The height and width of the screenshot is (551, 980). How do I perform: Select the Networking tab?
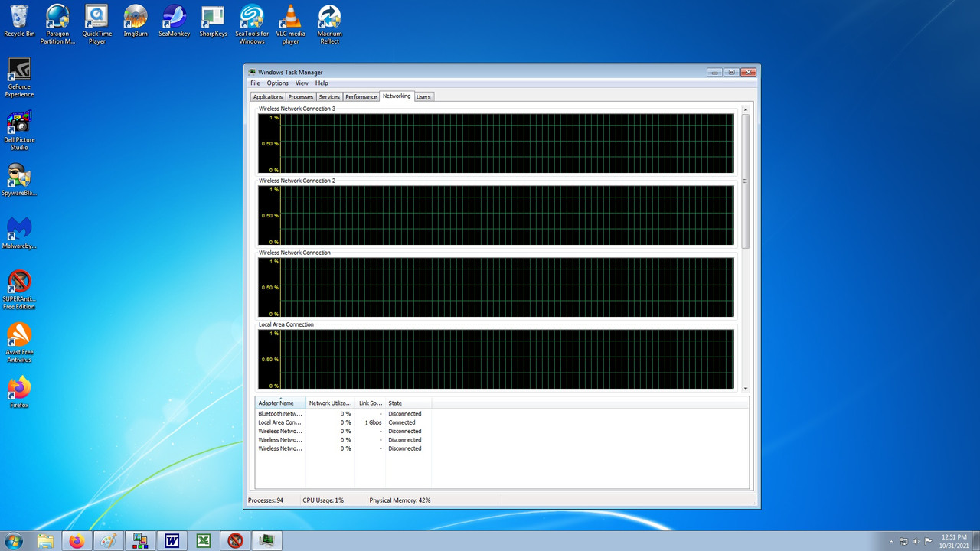point(397,96)
